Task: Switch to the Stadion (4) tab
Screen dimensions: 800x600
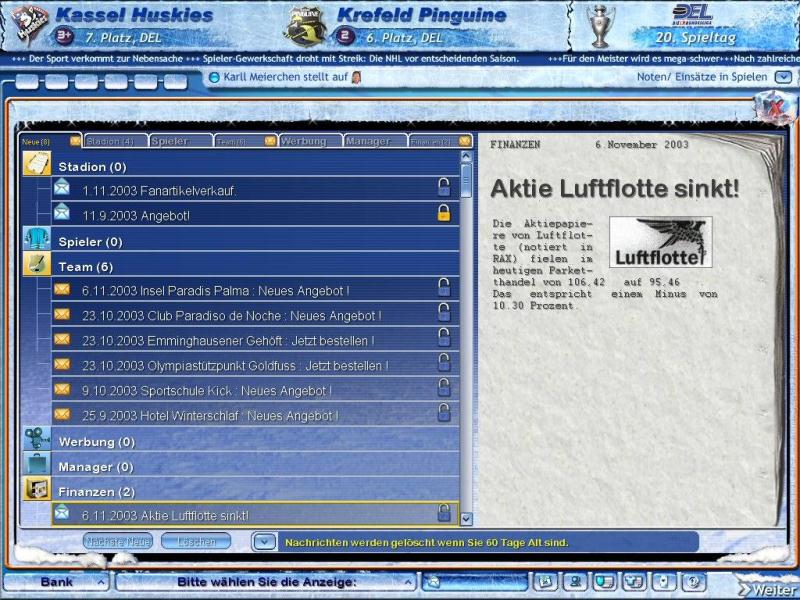Action: click(116, 142)
